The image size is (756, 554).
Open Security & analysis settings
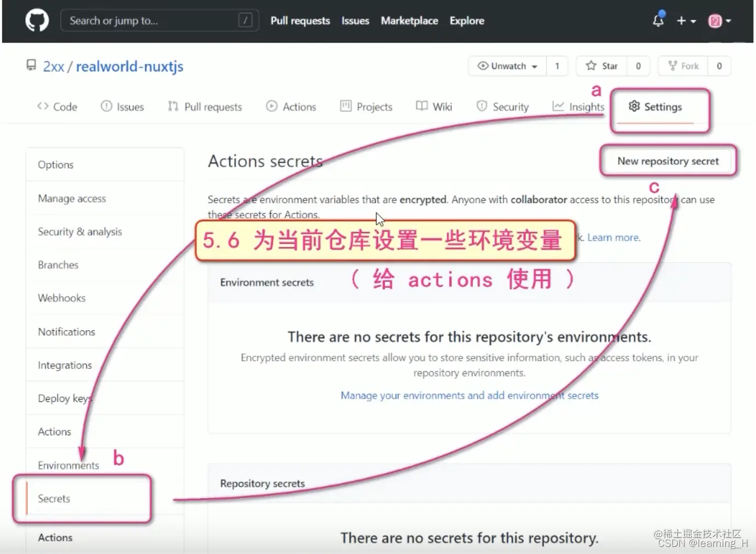pos(105,232)
